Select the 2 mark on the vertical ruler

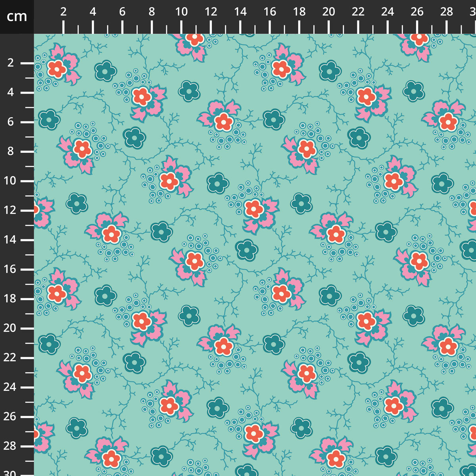click(11, 63)
